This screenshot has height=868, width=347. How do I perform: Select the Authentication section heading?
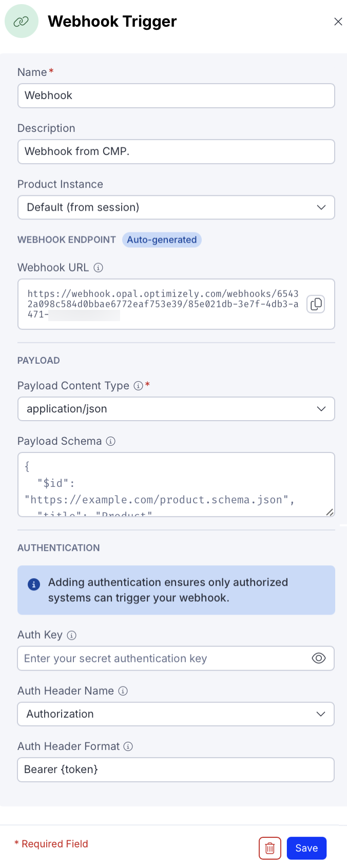58,547
